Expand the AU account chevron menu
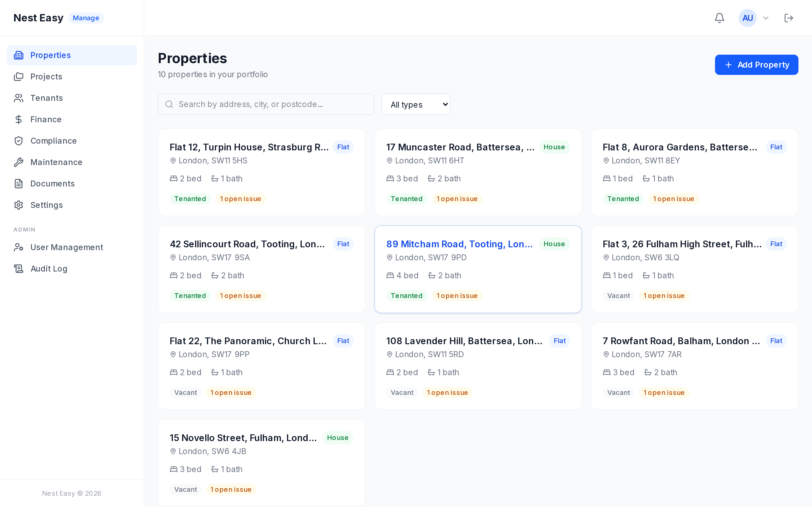 766,18
